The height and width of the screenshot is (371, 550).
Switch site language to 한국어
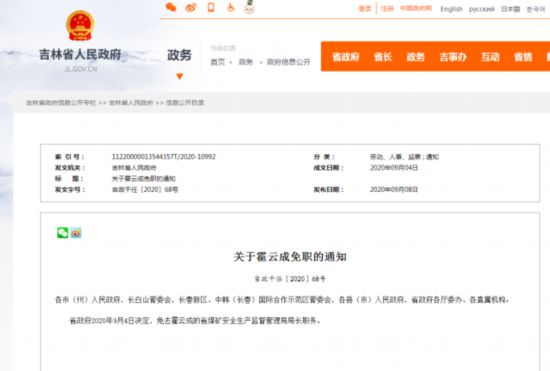pyautogui.click(x=536, y=9)
